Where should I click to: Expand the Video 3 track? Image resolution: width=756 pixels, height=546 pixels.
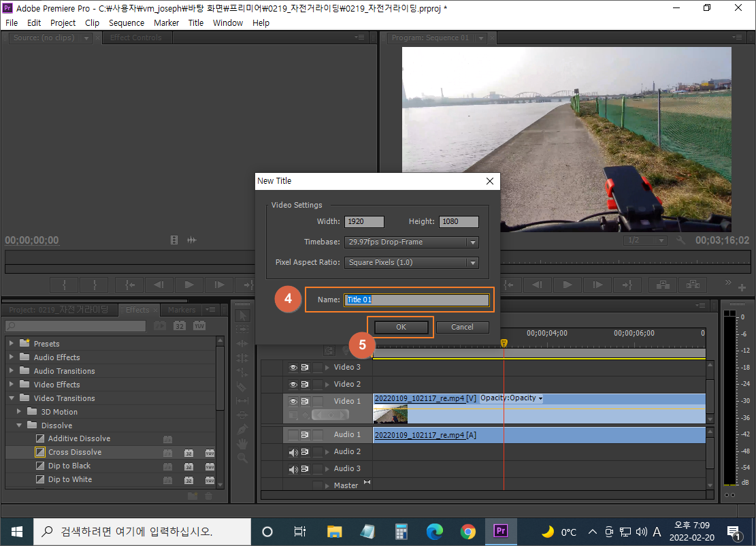coord(327,368)
